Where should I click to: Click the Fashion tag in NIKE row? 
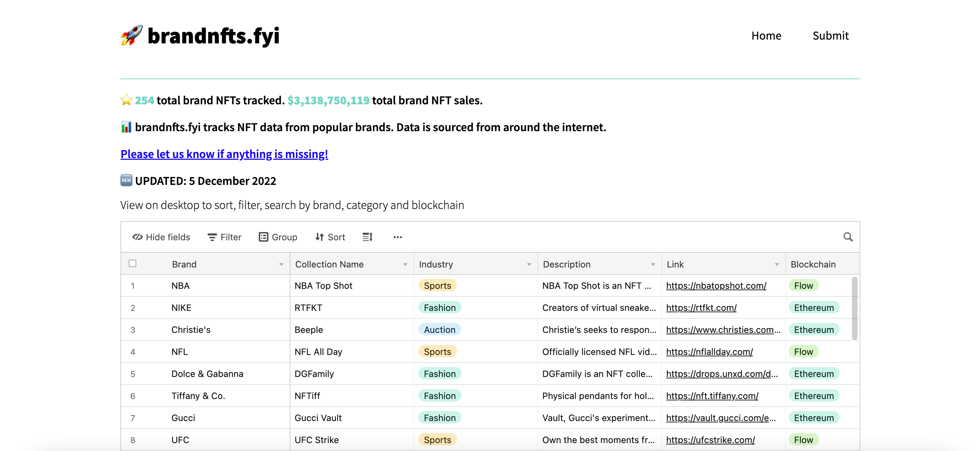pos(440,308)
